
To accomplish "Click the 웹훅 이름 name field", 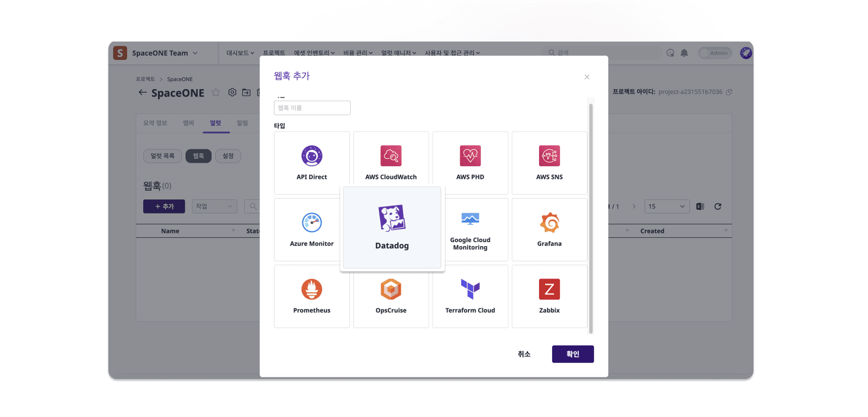I will (312, 108).
